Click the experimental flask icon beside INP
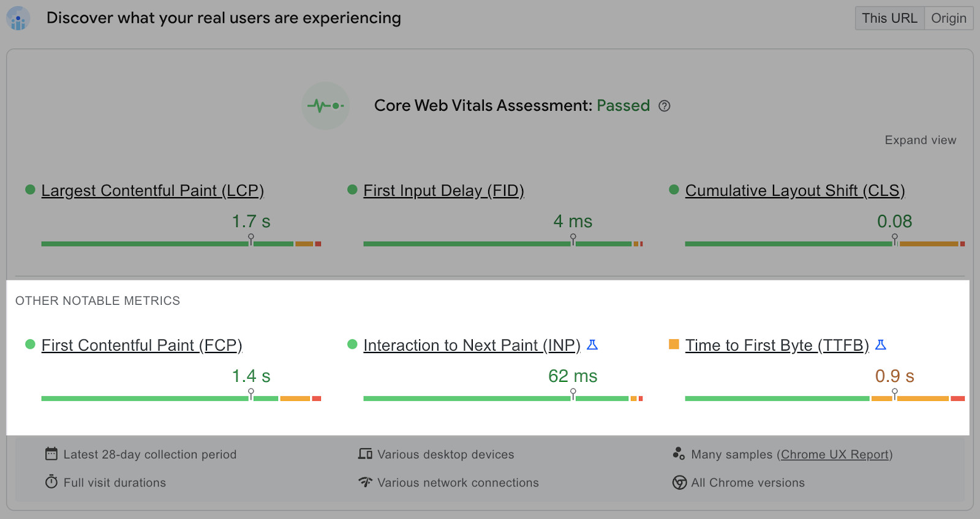 point(592,345)
